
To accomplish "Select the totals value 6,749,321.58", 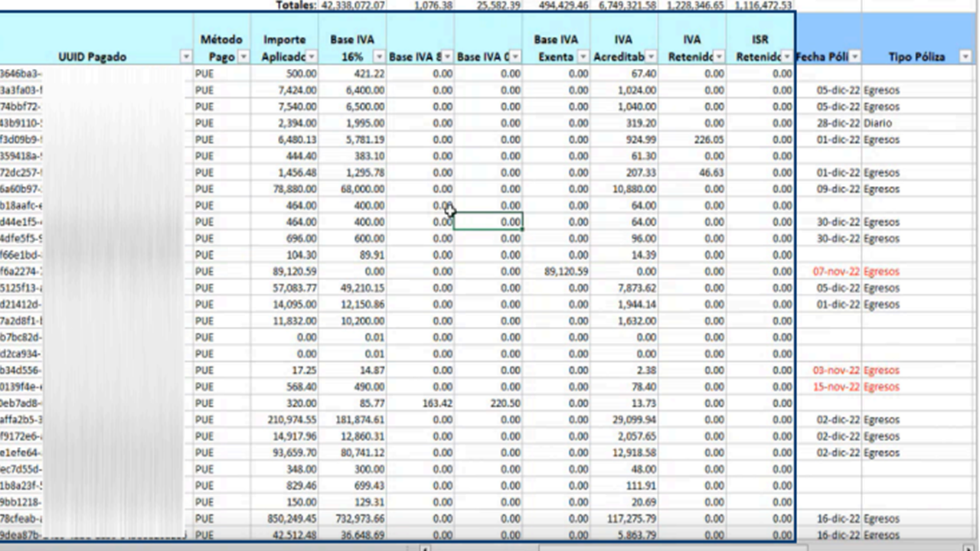I will coord(624,5).
